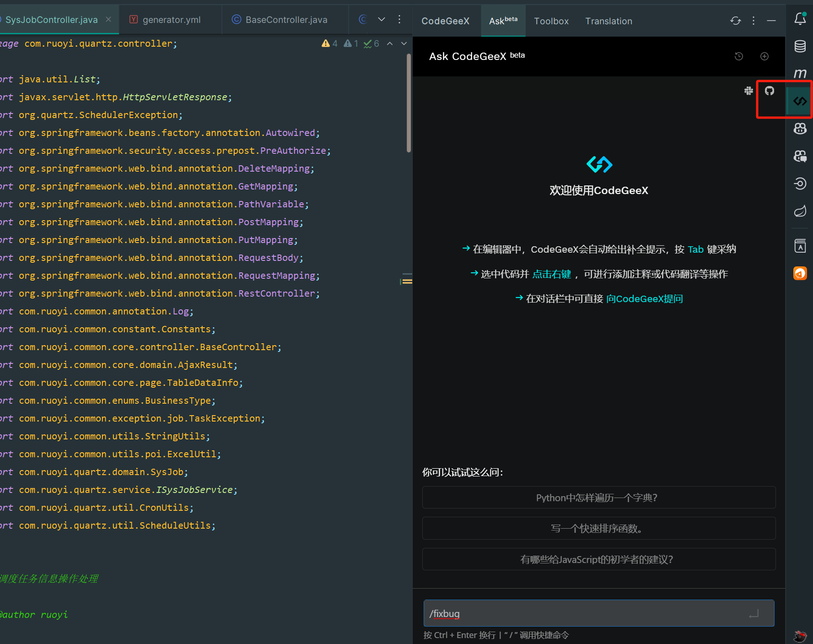Click suggestion '写一个快速排序函数。'
Image resolution: width=813 pixels, height=644 pixels.
(599, 529)
